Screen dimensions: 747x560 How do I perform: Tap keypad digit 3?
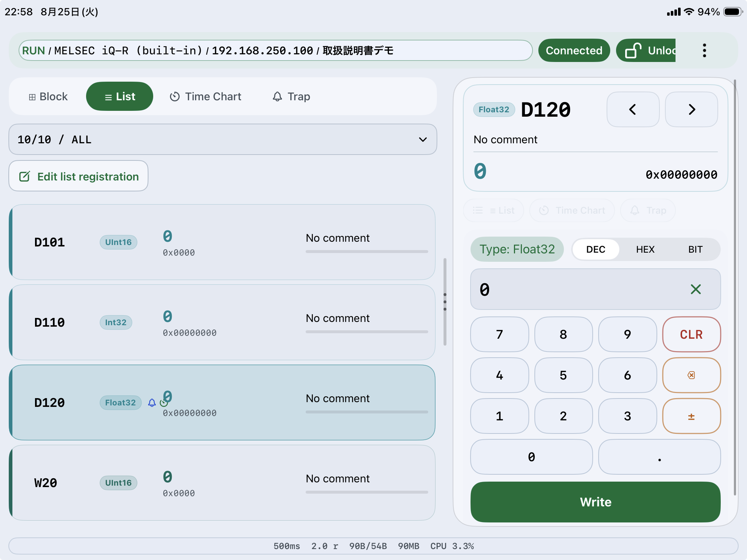point(627,416)
